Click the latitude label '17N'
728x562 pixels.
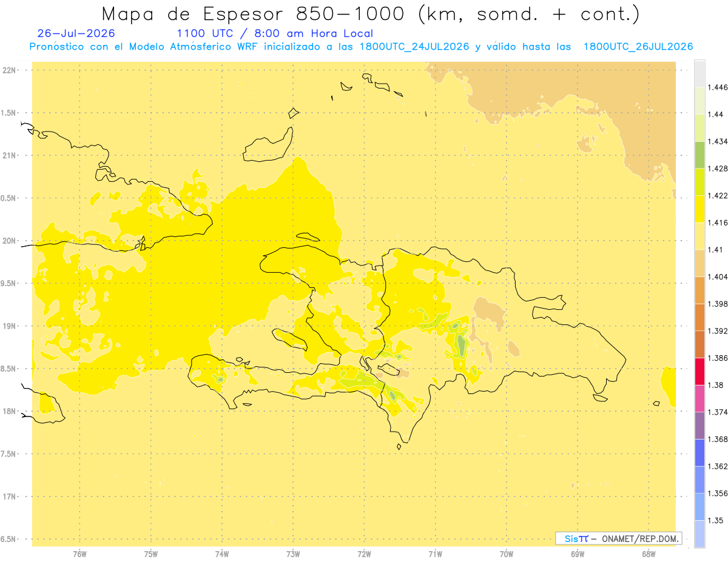10,497
